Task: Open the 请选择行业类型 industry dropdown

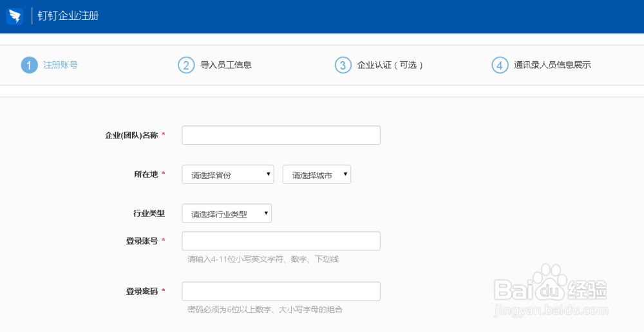Action: 227,214
